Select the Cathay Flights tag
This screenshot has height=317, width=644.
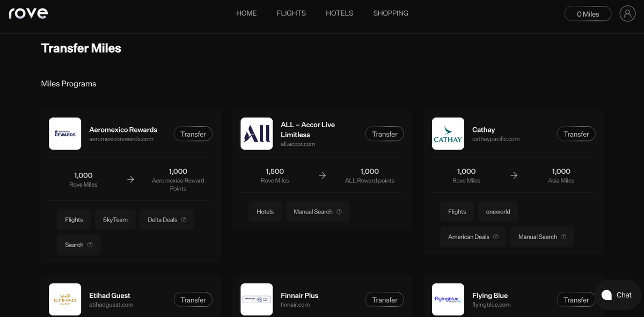pos(457,211)
